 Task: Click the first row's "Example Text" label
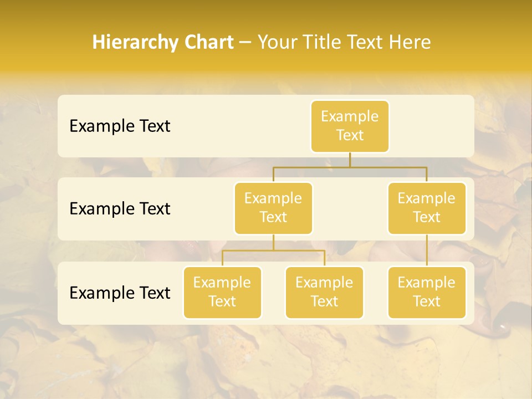(120, 126)
